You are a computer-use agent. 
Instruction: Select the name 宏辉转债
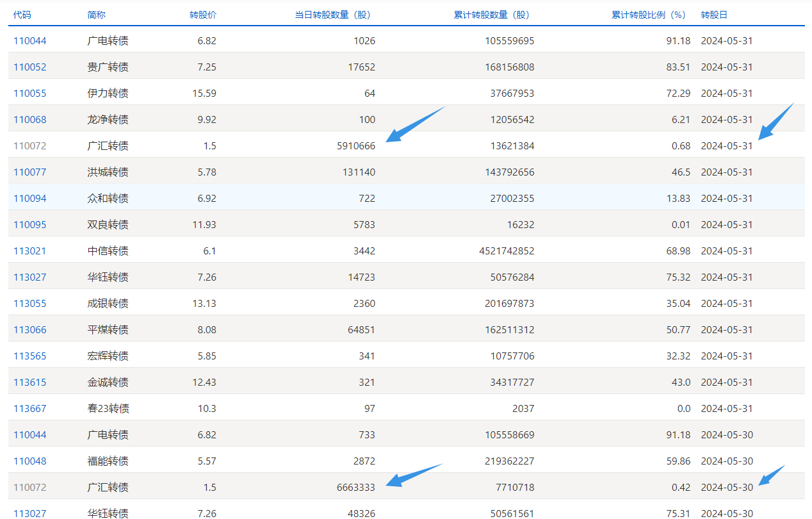pos(108,356)
